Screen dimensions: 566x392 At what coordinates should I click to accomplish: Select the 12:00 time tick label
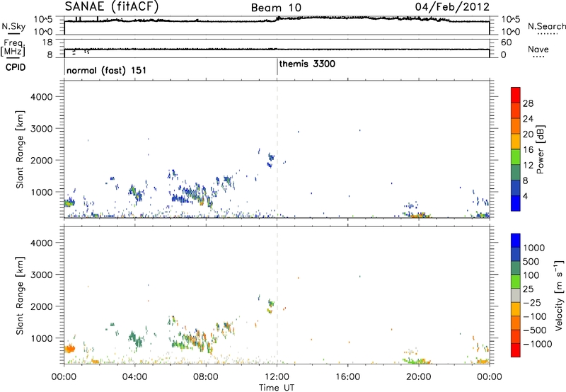point(277,377)
